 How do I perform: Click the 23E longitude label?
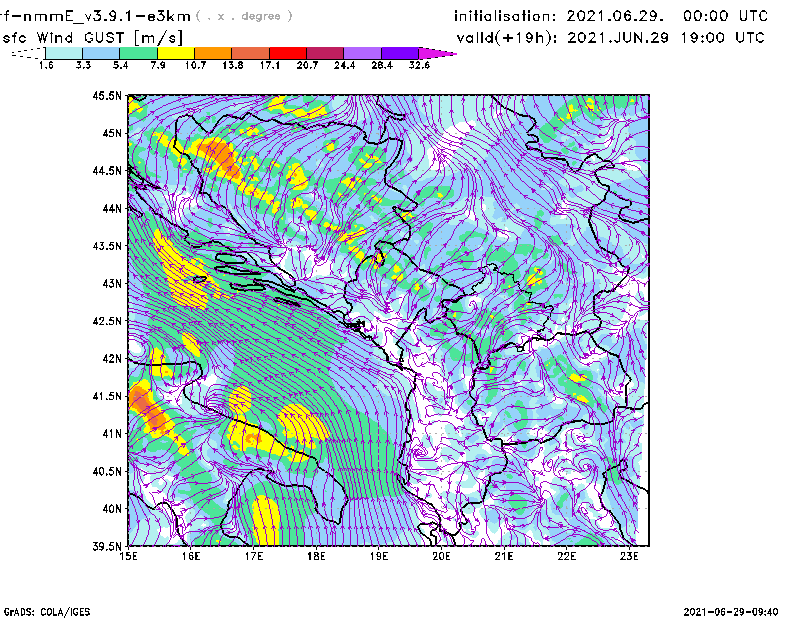(x=629, y=556)
